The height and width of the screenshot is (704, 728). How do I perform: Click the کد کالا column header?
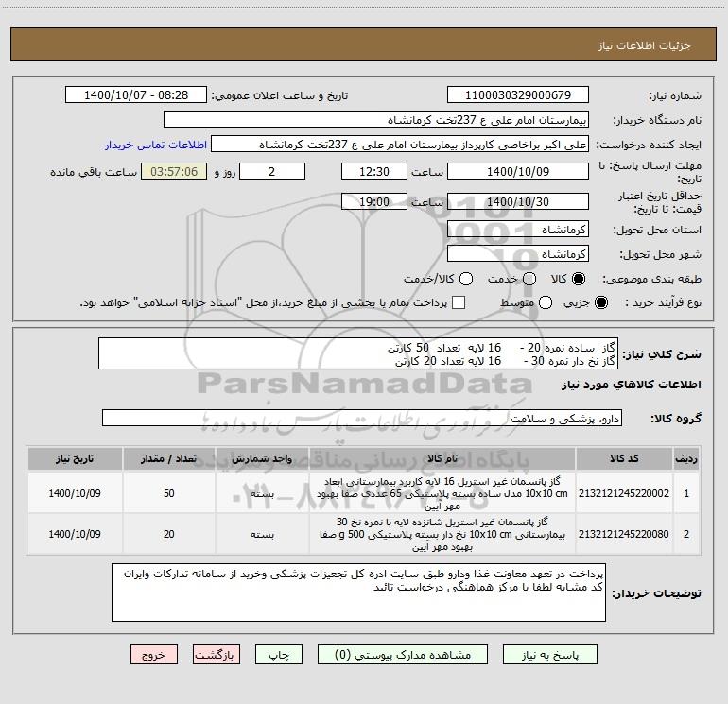pos(624,459)
